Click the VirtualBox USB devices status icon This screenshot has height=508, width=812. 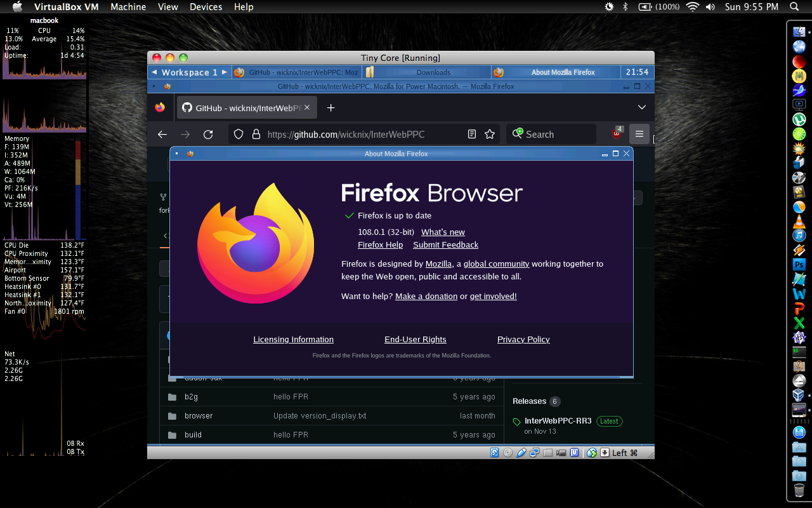click(521, 453)
